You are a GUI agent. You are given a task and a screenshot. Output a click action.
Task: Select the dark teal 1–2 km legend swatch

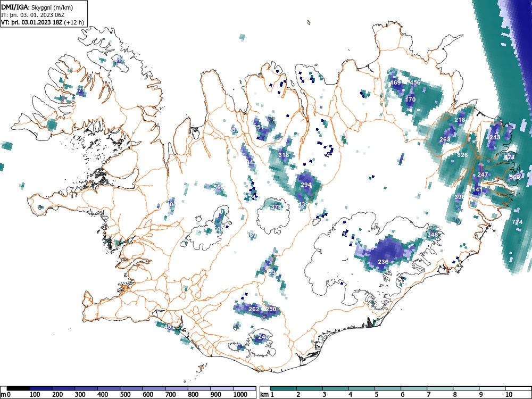[x=284, y=388]
